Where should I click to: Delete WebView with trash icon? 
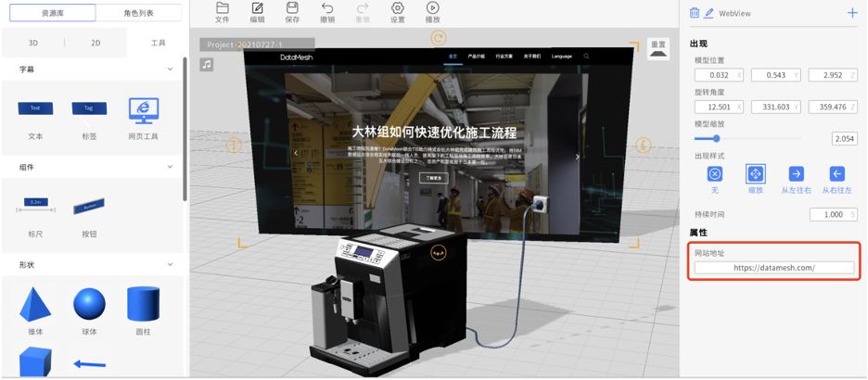695,13
